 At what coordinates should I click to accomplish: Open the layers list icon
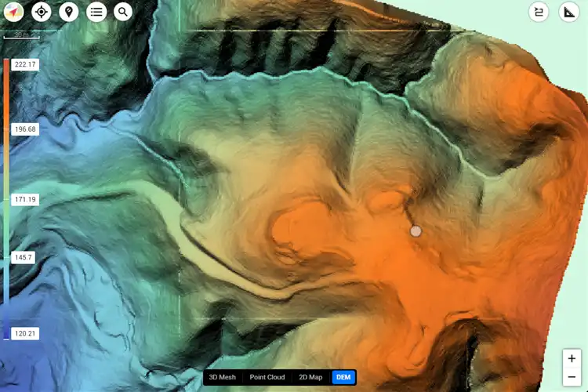pos(96,12)
